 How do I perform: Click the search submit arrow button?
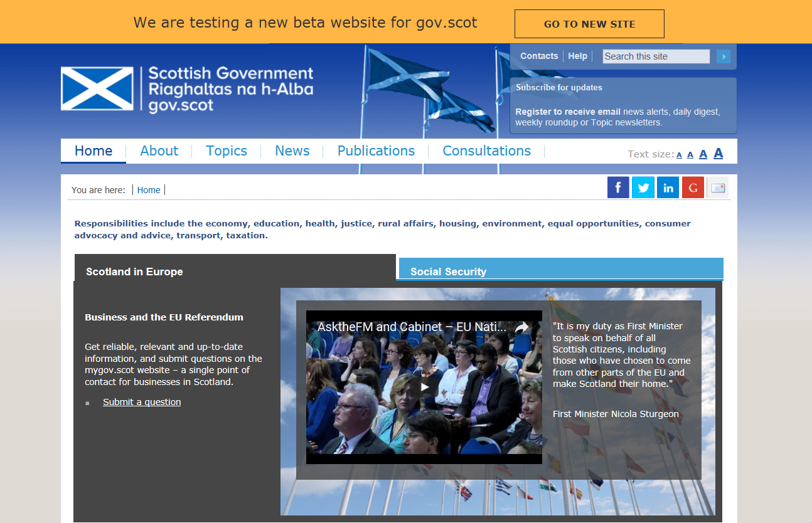coord(724,56)
